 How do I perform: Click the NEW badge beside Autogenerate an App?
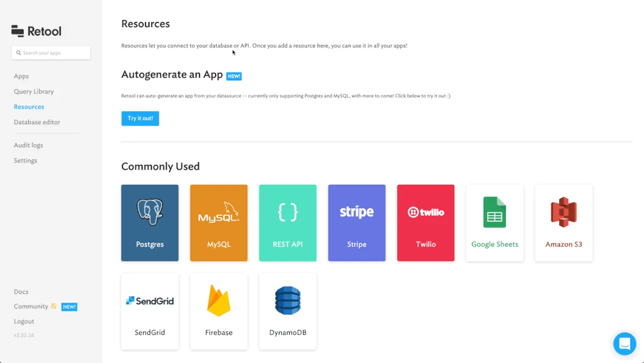tap(234, 76)
